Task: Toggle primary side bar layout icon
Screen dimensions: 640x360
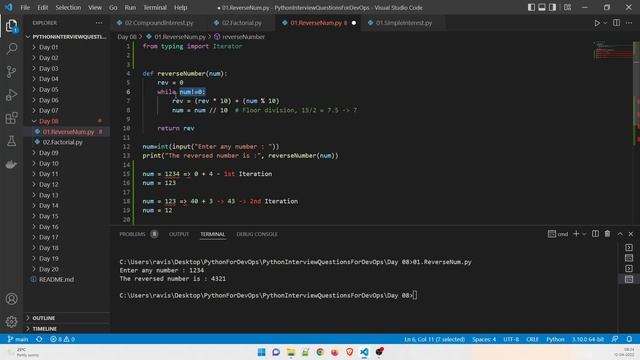Action: click(x=531, y=7)
